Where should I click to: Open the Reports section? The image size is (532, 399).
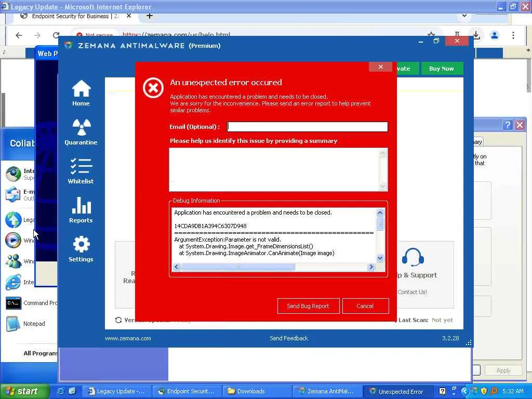click(81, 210)
